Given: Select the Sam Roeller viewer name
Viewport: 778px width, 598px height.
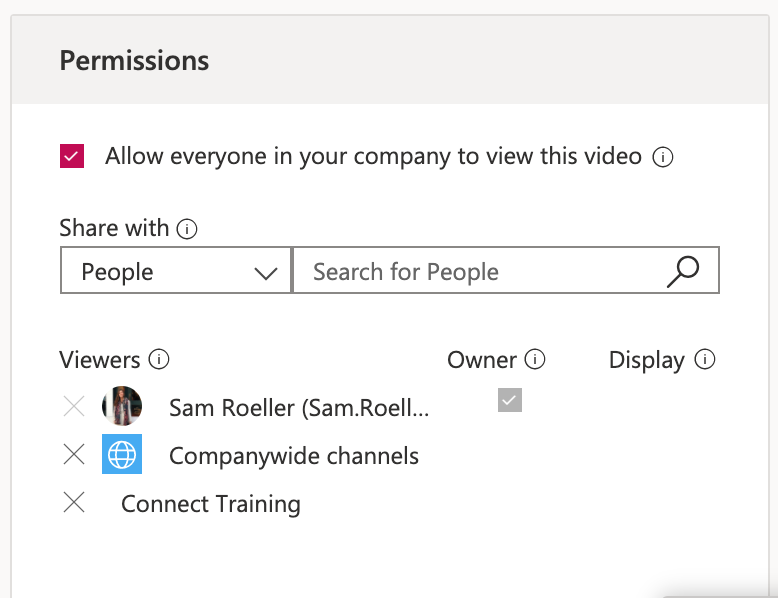Looking at the screenshot, I should pos(299,408).
